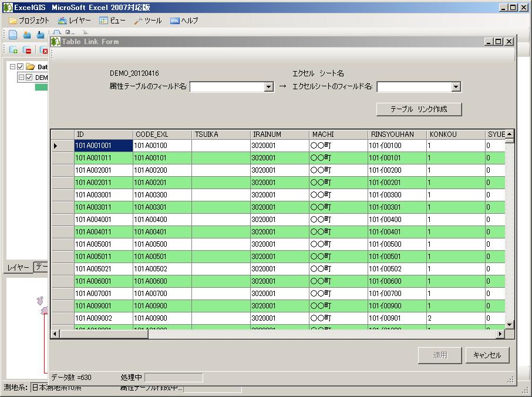Open the エクセルシートのフィールド名 dropdown
The width and height of the screenshot is (532, 397).
(x=456, y=86)
